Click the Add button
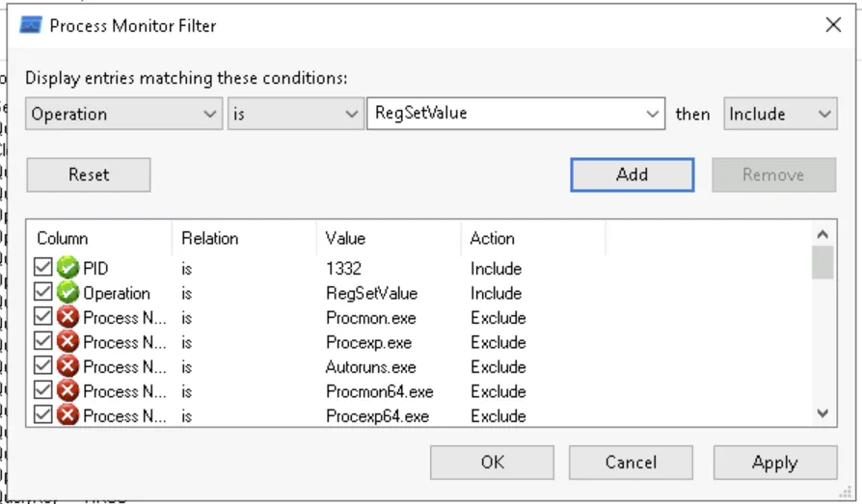This screenshot has width=862, height=504. [x=633, y=174]
